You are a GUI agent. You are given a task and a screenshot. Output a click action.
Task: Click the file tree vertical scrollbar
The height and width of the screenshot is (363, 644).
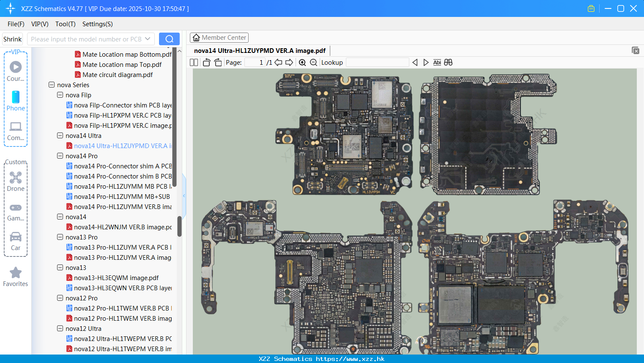pyautogui.click(x=179, y=226)
